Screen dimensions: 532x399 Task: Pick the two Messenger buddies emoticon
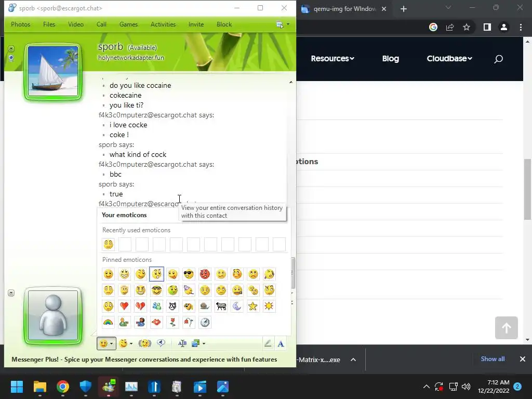pos(156,306)
